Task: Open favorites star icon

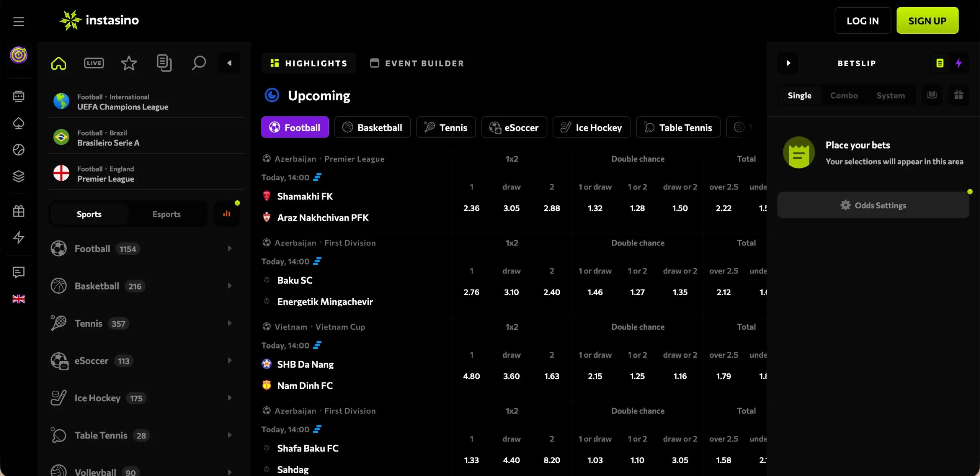Action: [x=129, y=63]
